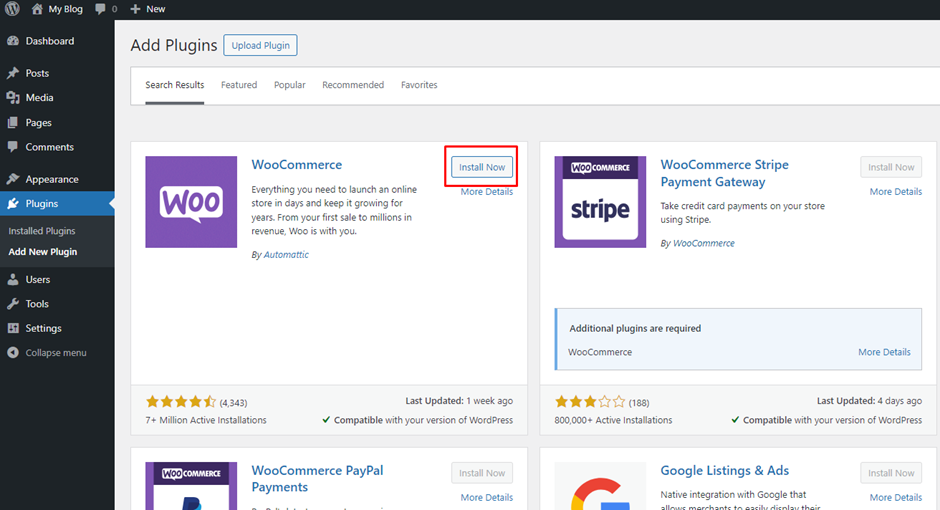The image size is (940, 510).
Task: Click the Plugins plug icon
Action: [13, 204]
